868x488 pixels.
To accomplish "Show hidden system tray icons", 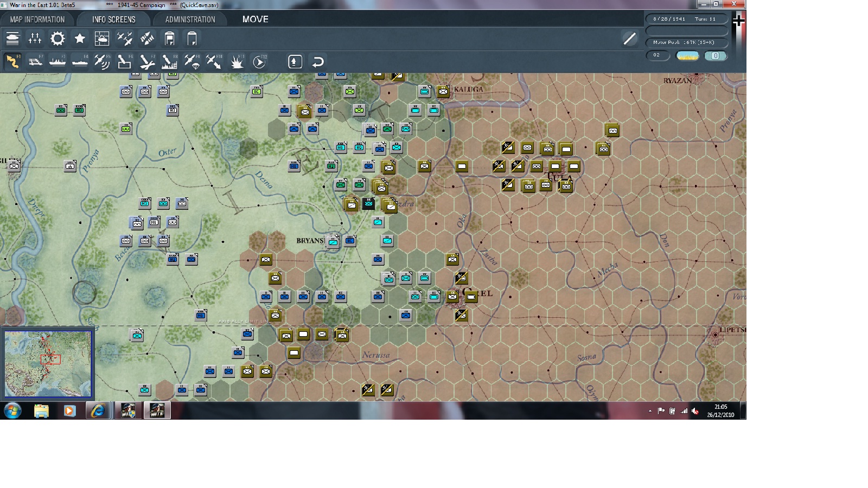I will [x=650, y=411].
